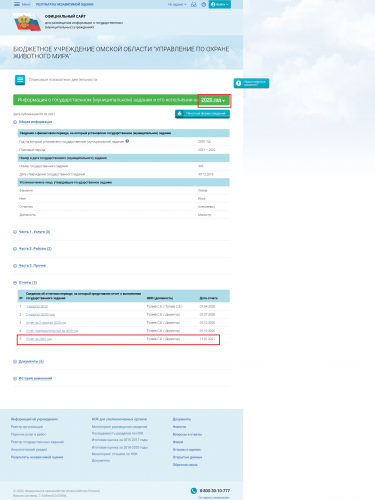The image size is (375, 500).
Task: Click the question mark help icon by year field
Action: 127,141
